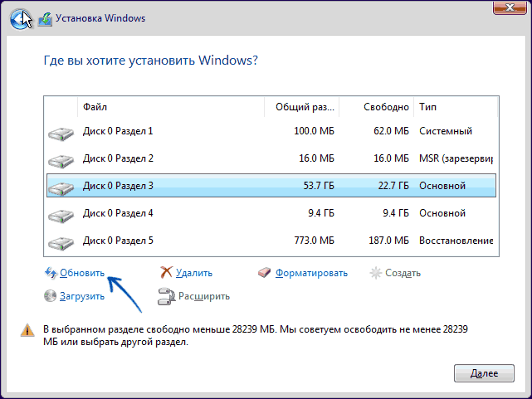Click the disabled Создать link
Image resolution: width=532 pixels, height=399 pixels.
(403, 273)
